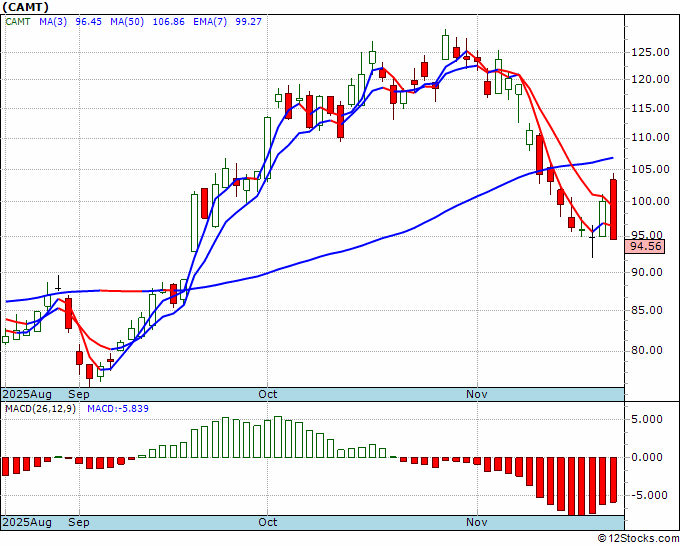
Task: Click the 0.000 MACD axis label
Action: (x=647, y=457)
